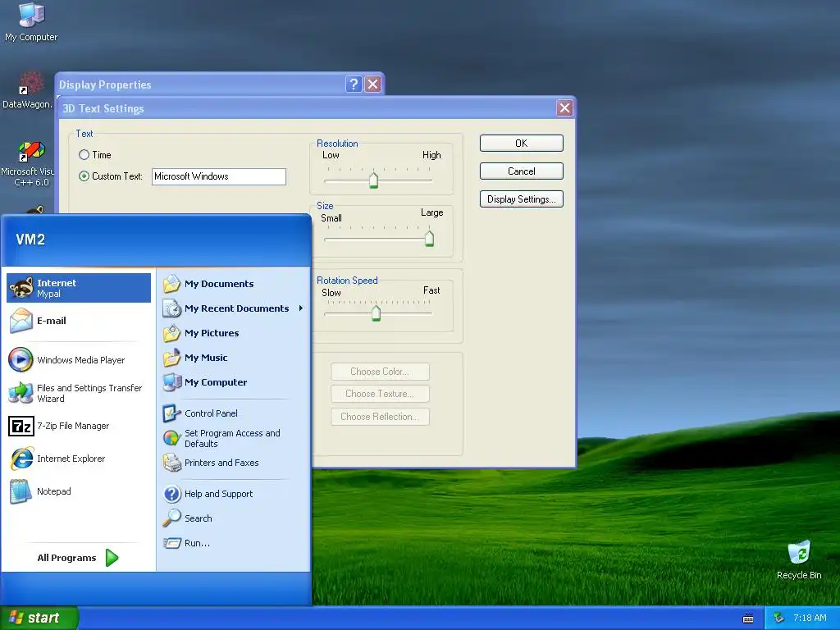Open Set Program Access and Defaults

pyautogui.click(x=233, y=438)
